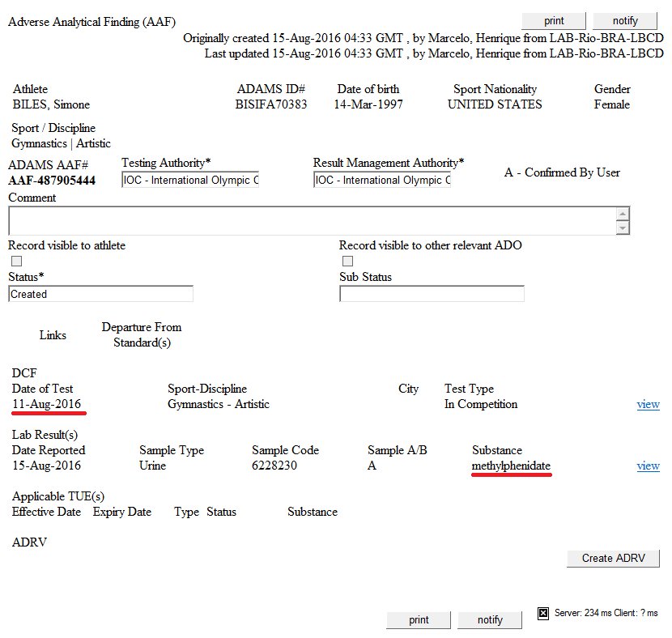Image resolution: width=672 pixels, height=638 pixels.
Task: Click the Comment box down scroll arrow
Action: click(x=623, y=228)
